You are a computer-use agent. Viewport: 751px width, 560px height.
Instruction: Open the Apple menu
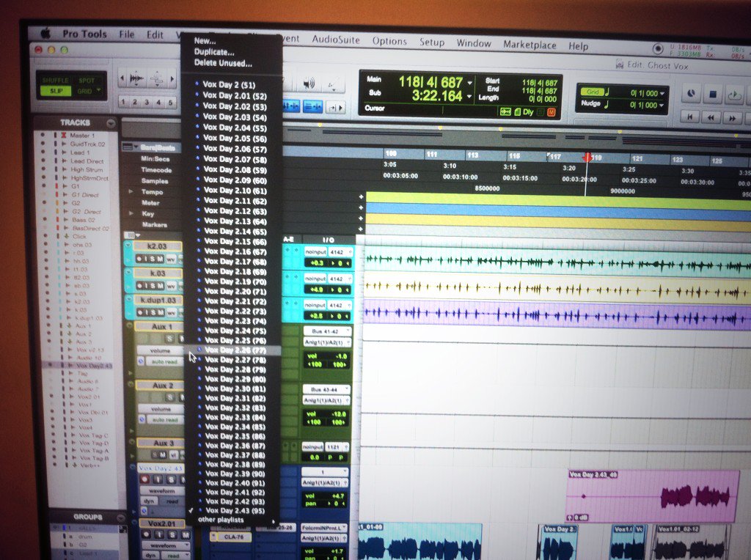(46, 33)
